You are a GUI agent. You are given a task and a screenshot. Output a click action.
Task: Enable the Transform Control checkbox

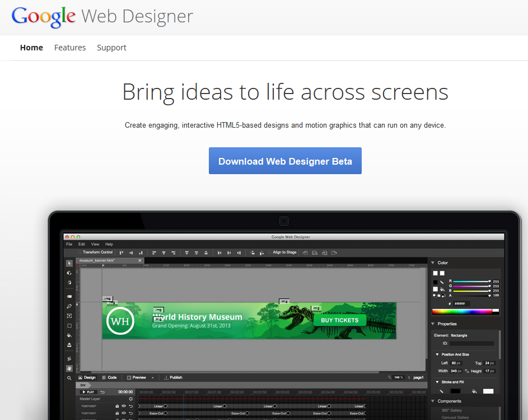click(80, 253)
